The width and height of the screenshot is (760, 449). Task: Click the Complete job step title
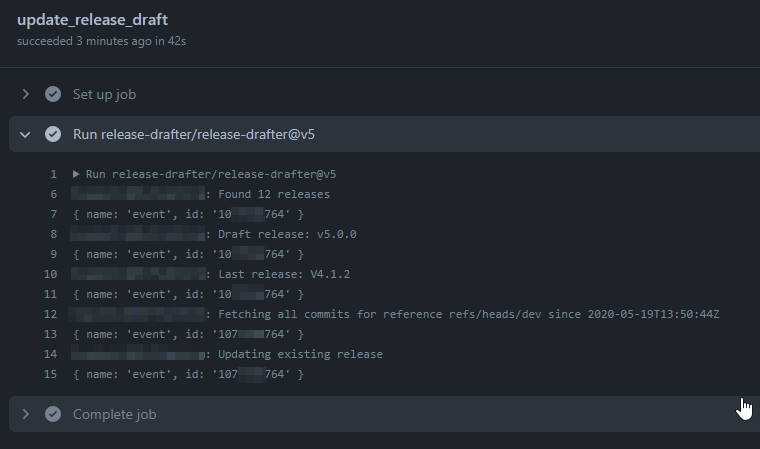click(114, 414)
